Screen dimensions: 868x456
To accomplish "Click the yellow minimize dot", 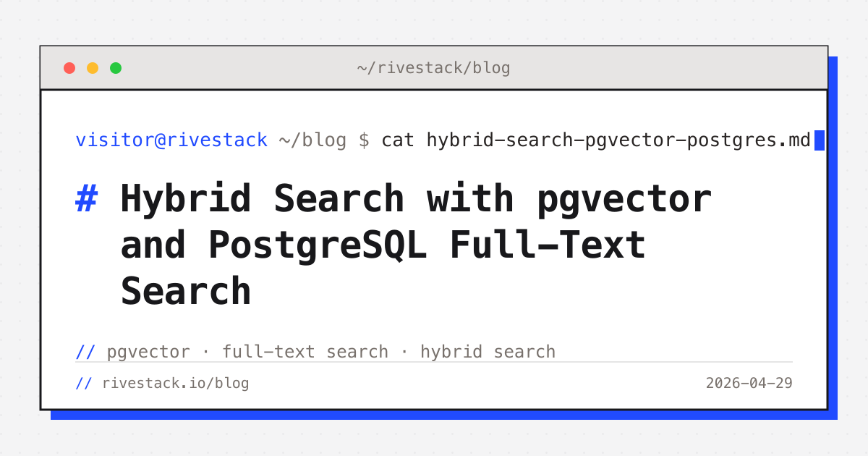I will [93, 68].
